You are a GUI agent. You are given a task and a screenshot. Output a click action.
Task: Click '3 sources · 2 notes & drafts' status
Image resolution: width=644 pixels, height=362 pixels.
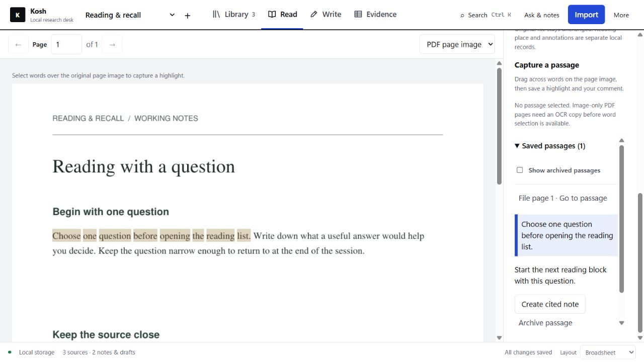point(99,352)
